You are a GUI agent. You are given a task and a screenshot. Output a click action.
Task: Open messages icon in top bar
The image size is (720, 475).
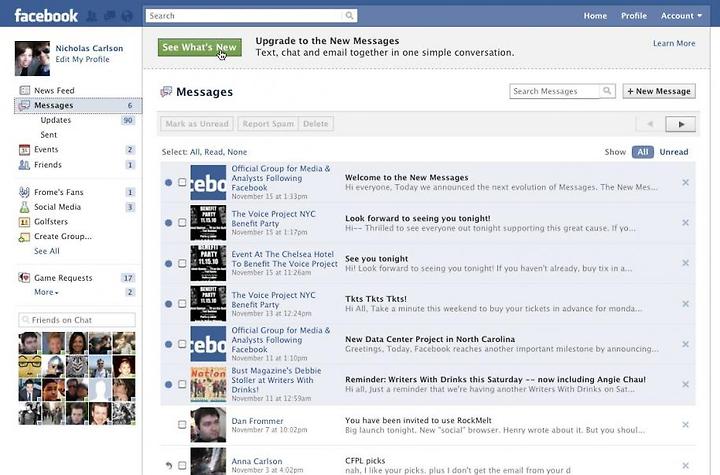pos(110,16)
